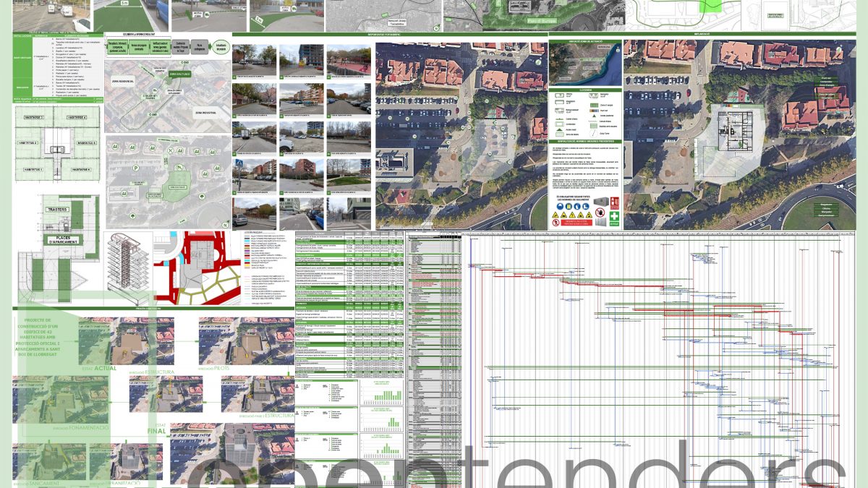Select the oval end node of the flowchart
868x488 pixels.
coord(221,46)
